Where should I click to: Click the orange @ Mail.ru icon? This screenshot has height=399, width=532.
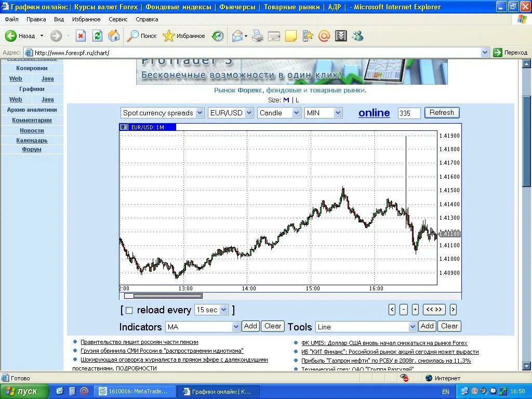pos(324,36)
